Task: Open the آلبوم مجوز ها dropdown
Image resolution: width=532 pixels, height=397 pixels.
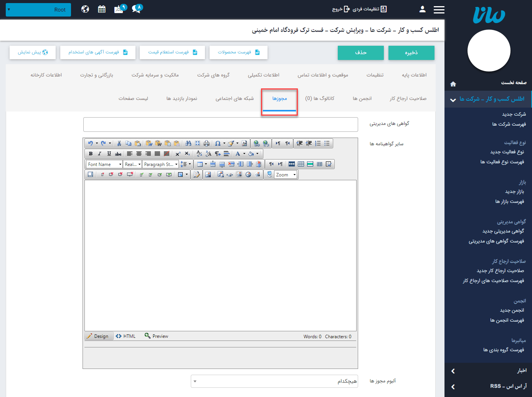Action: click(x=274, y=381)
